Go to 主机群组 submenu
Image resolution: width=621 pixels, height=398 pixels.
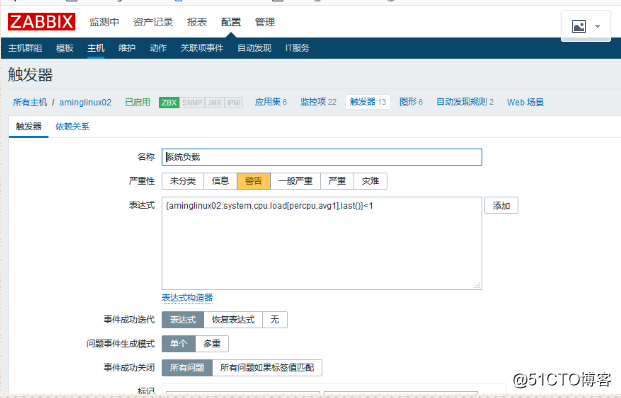(x=25, y=48)
